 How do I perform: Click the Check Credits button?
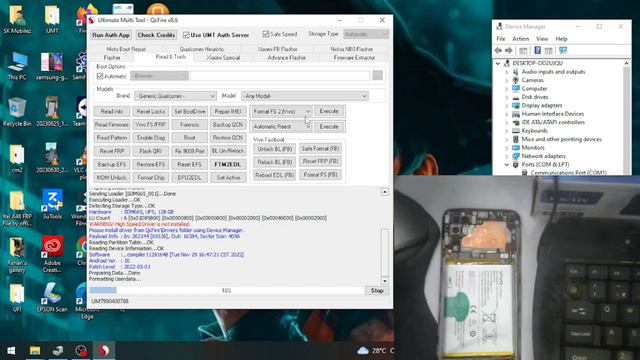(x=156, y=35)
